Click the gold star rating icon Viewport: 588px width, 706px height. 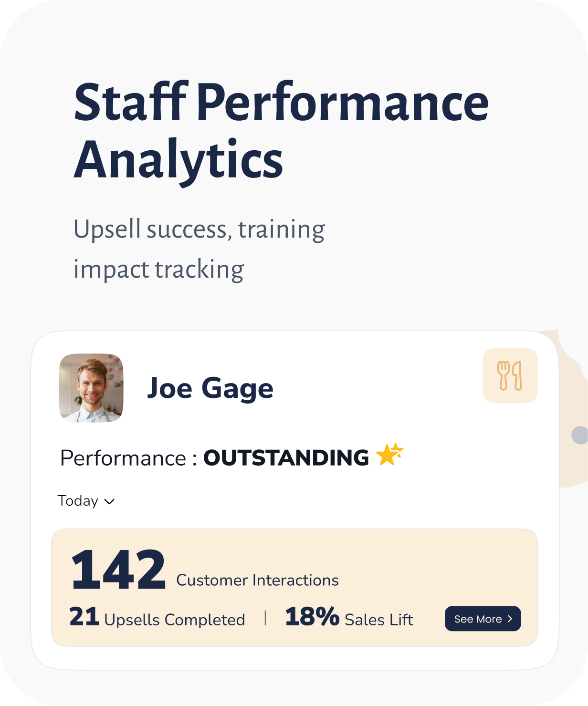tap(389, 455)
